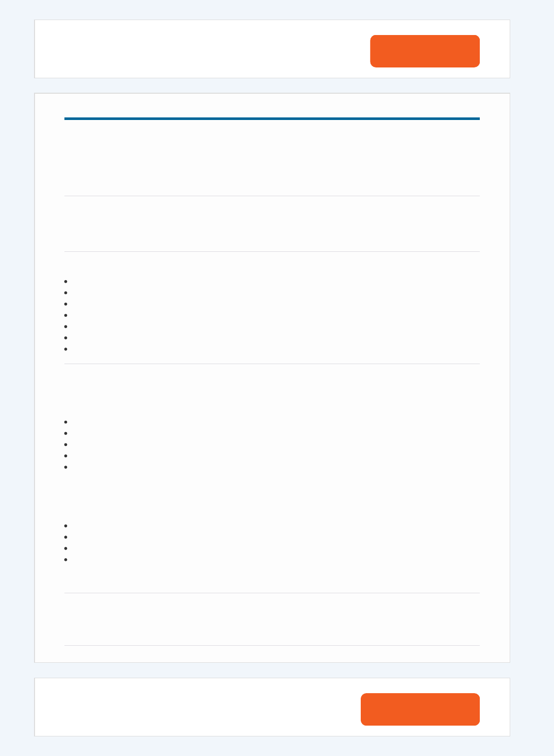Select last bullet of the four-item list

(66, 560)
